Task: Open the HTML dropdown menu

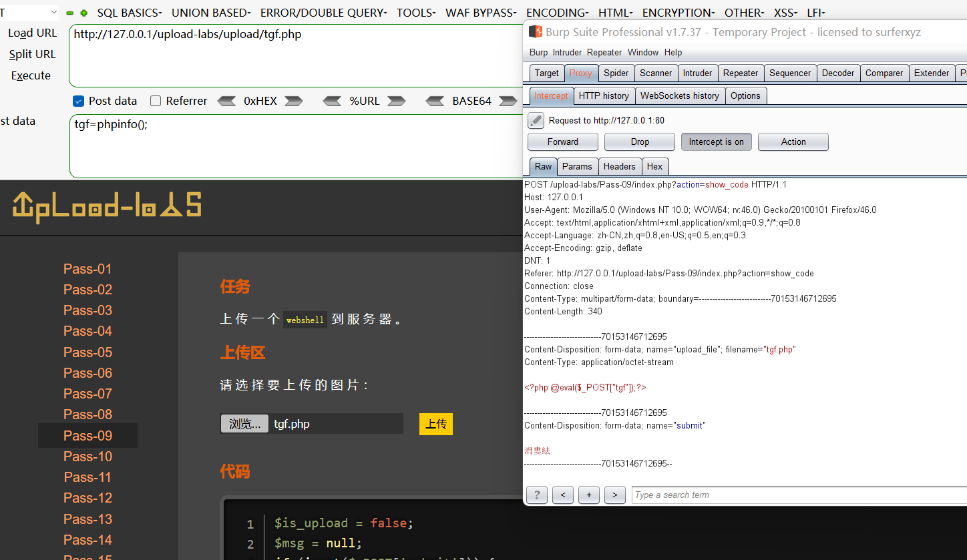Action: click(616, 13)
